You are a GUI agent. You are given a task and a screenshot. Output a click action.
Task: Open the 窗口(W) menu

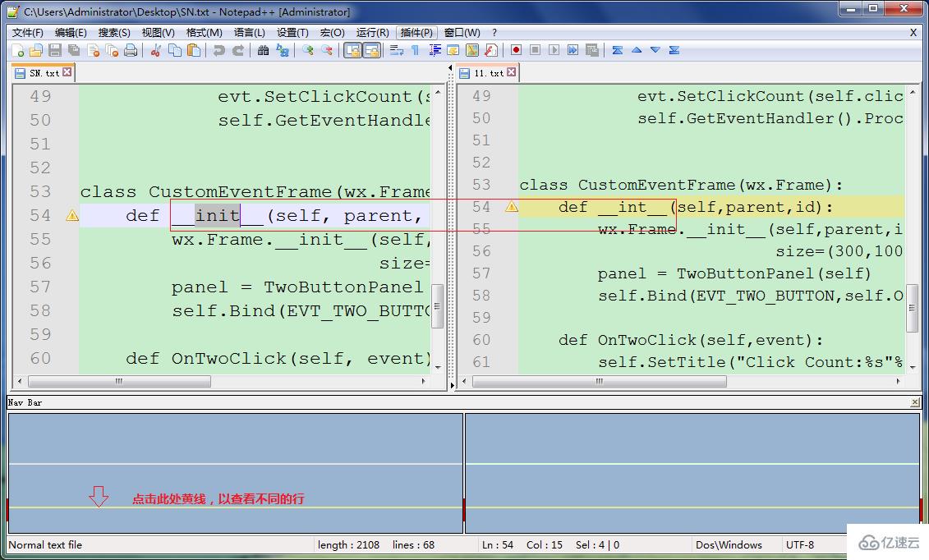coord(462,33)
